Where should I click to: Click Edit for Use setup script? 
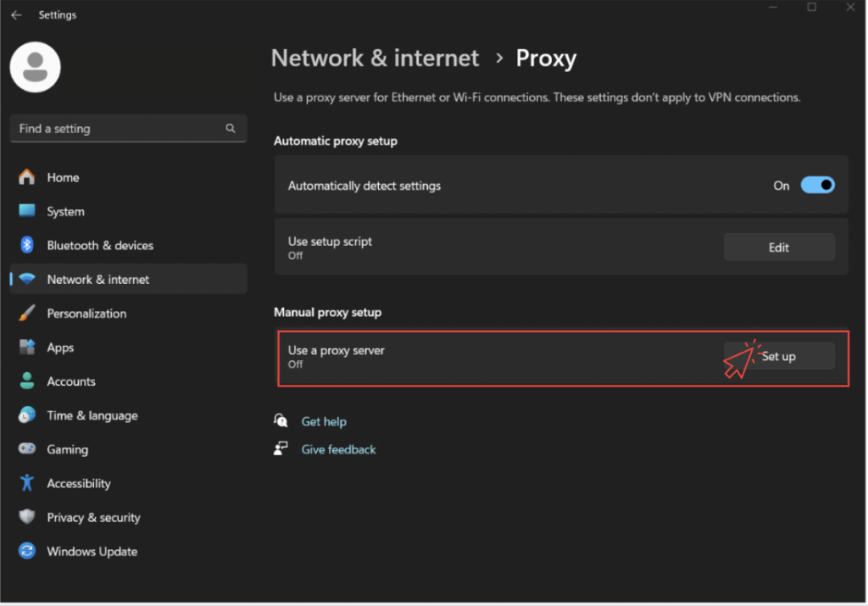[778, 247]
